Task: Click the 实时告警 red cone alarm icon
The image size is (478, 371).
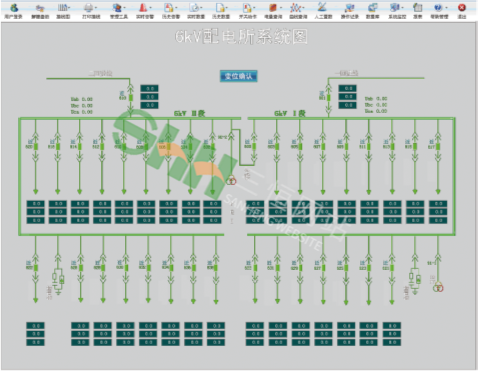Action: (x=143, y=8)
